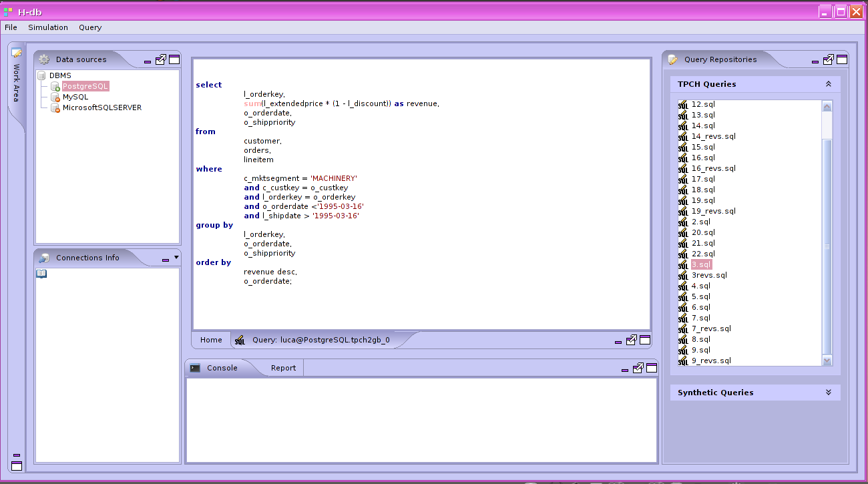Screen dimensions: 868x484
Task: Maximize the Data sources panel
Action: [x=174, y=59]
